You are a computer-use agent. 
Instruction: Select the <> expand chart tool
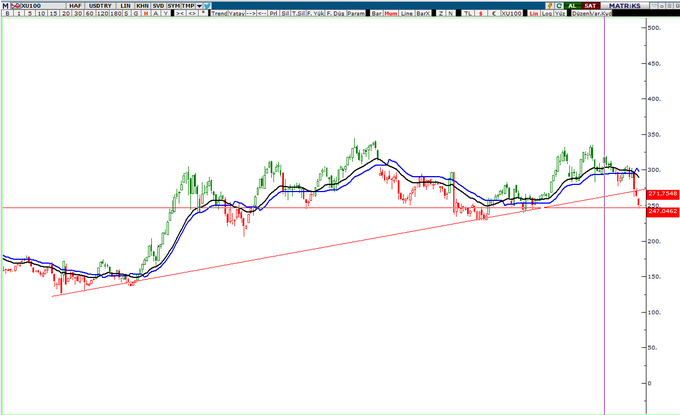click(193, 13)
